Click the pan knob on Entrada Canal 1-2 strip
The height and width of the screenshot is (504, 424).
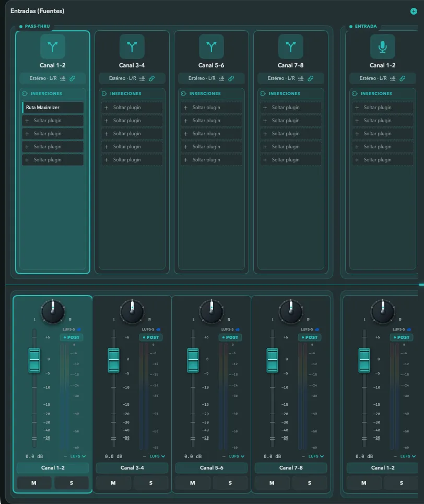point(383,311)
